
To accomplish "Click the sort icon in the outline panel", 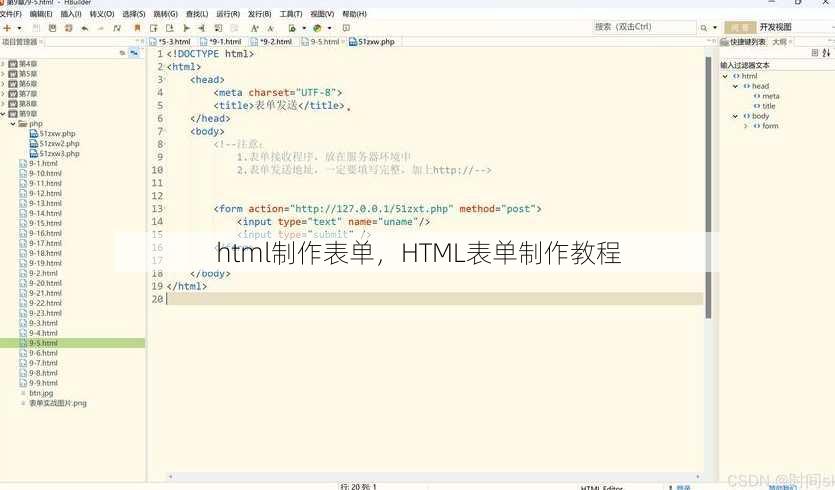I will coord(826,53).
